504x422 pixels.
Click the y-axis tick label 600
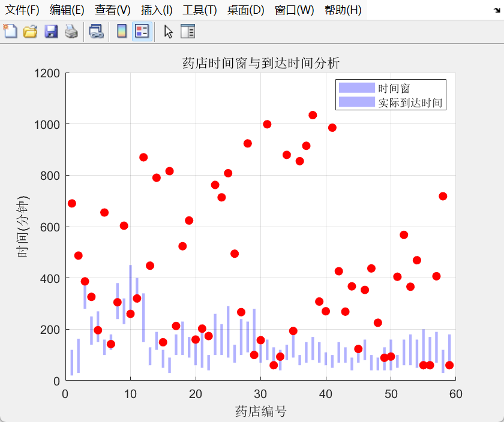[50, 227]
